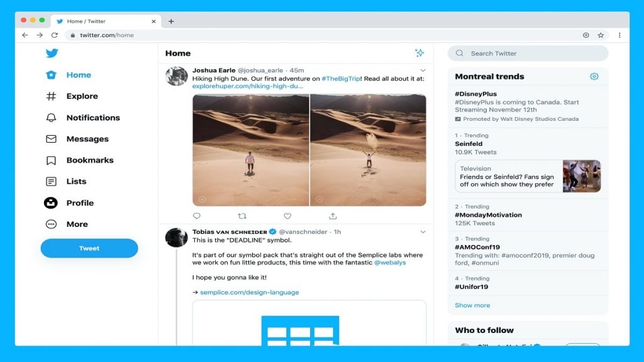Expand the caret menu on Tobias van Schneider's tweet
The image size is (644, 362).
pyautogui.click(x=423, y=232)
